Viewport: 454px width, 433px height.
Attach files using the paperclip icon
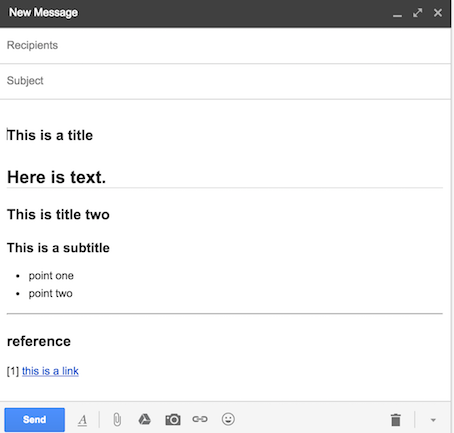pyautogui.click(x=117, y=419)
